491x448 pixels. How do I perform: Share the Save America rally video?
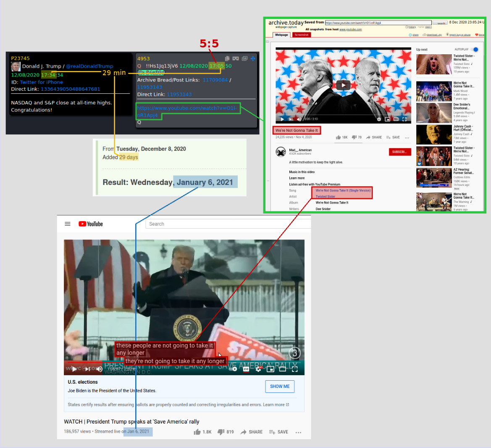tap(252, 432)
